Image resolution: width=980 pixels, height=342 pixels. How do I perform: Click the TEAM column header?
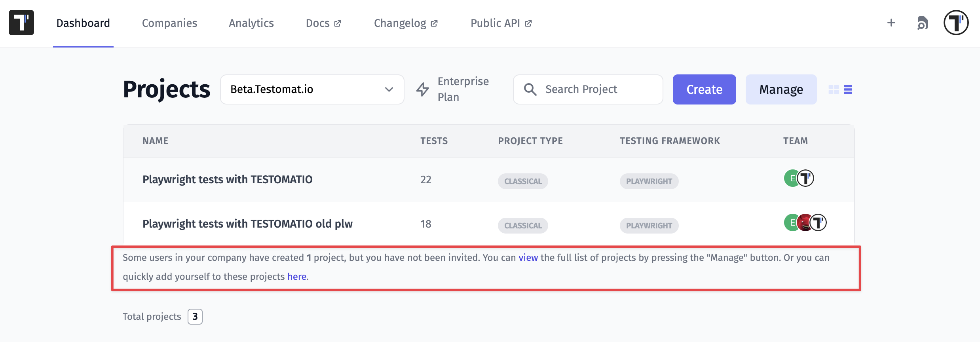coord(796,141)
